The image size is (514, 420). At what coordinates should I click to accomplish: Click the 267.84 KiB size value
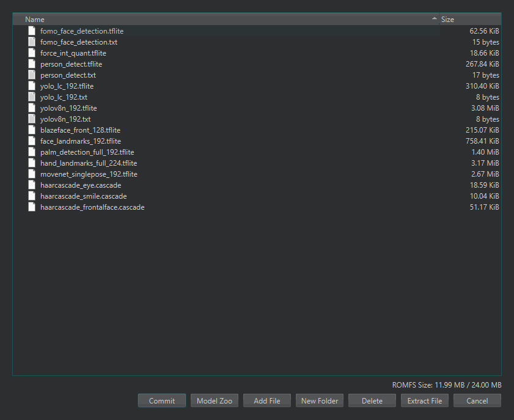[x=482, y=64]
